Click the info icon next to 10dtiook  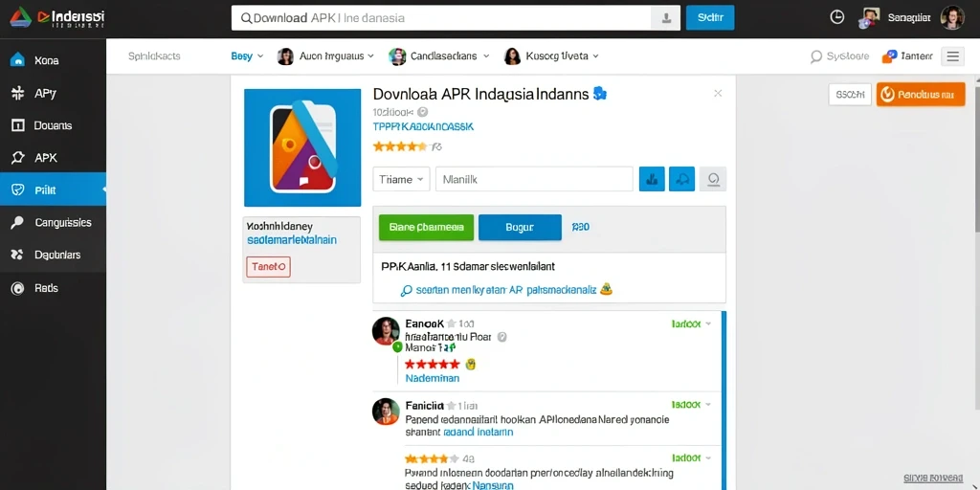[x=422, y=113]
